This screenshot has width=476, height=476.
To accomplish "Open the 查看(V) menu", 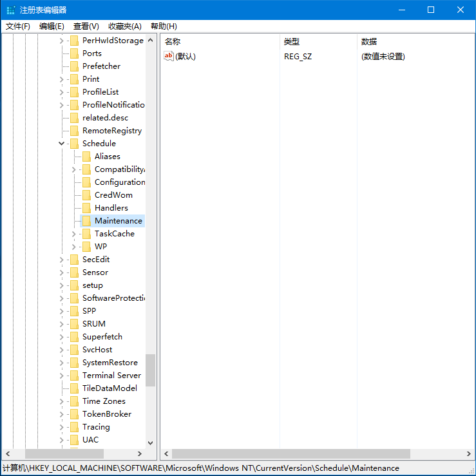I will pyautogui.click(x=86, y=26).
